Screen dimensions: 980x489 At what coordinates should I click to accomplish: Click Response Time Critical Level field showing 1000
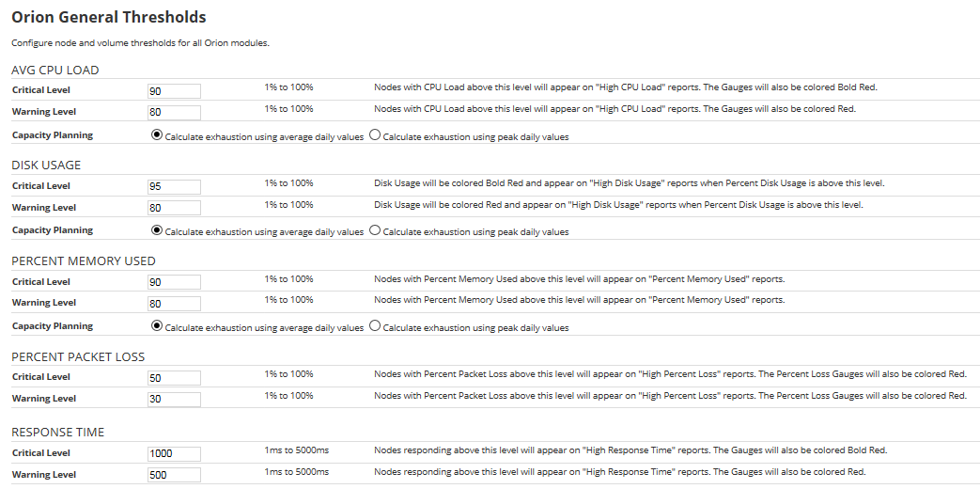(175, 454)
